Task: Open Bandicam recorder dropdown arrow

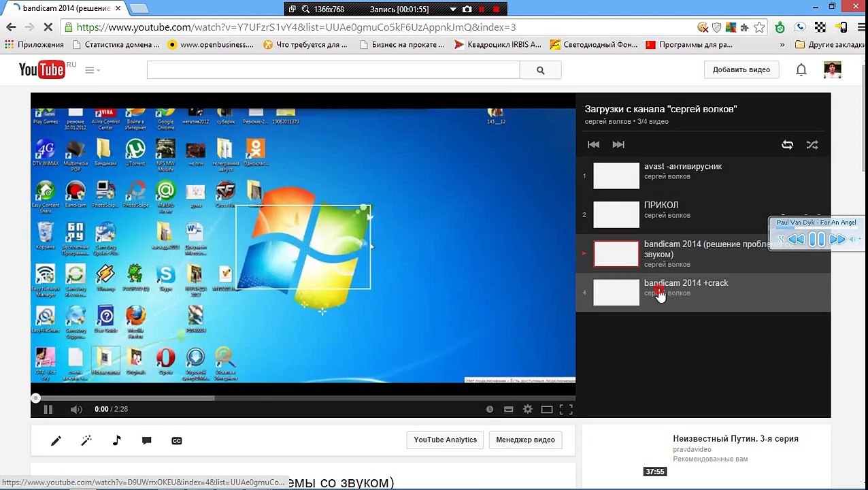Action: pos(452,10)
